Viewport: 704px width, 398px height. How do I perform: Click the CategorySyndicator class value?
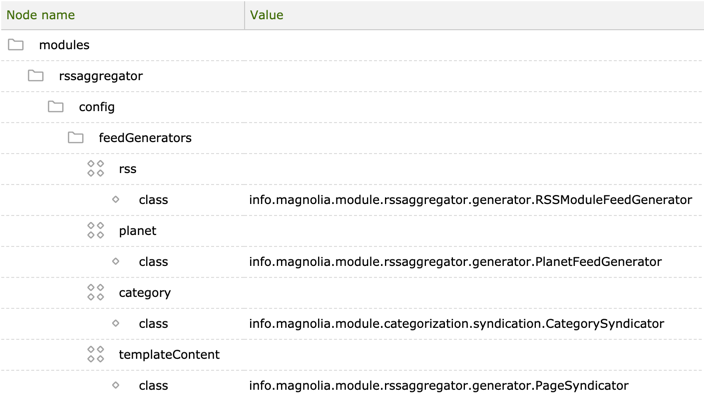coord(457,324)
